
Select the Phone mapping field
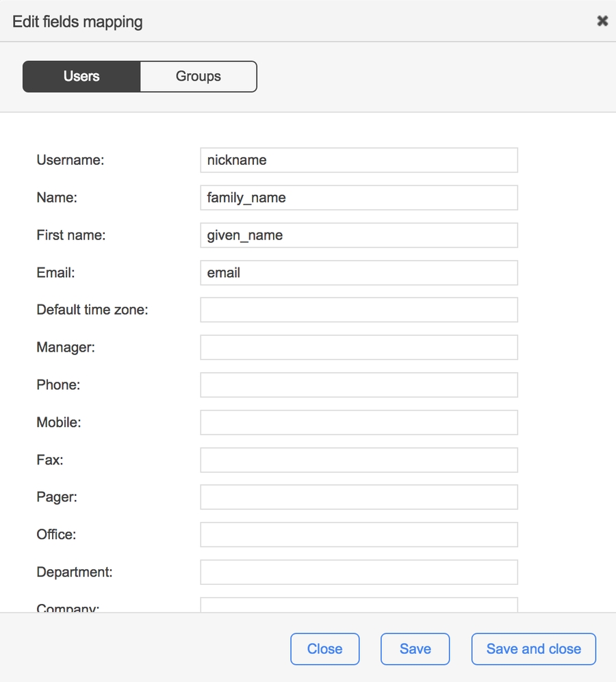(x=359, y=385)
